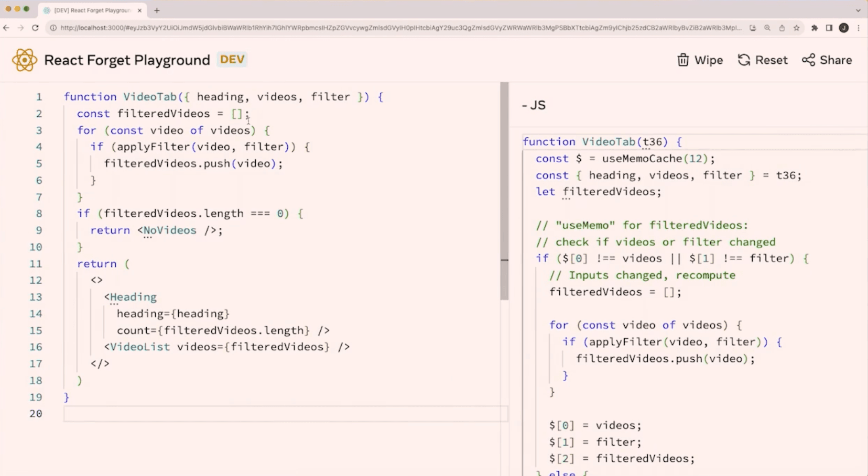Open the zoom magnifier icon in address bar
This screenshot has width=868, height=476.
(x=767, y=28)
